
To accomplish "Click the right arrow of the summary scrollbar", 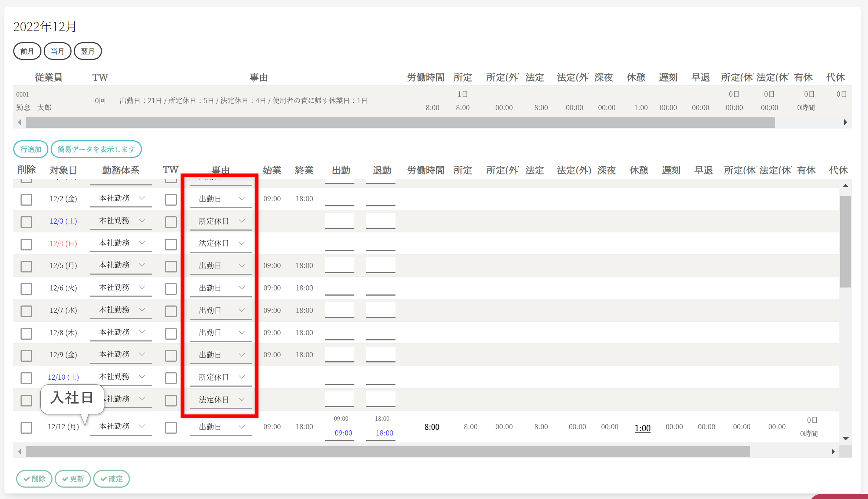I will 845,122.
